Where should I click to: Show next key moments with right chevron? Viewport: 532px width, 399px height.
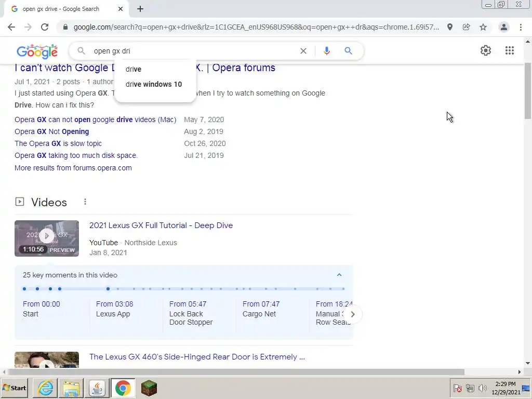353,314
